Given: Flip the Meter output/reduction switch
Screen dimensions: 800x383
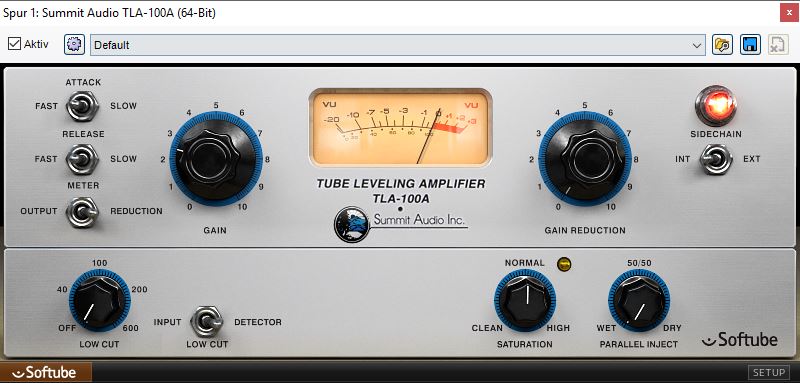Looking at the screenshot, I should click(x=82, y=212).
